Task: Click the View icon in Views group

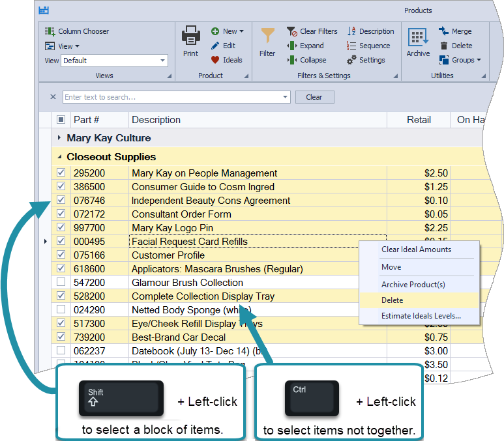Action: [50, 46]
